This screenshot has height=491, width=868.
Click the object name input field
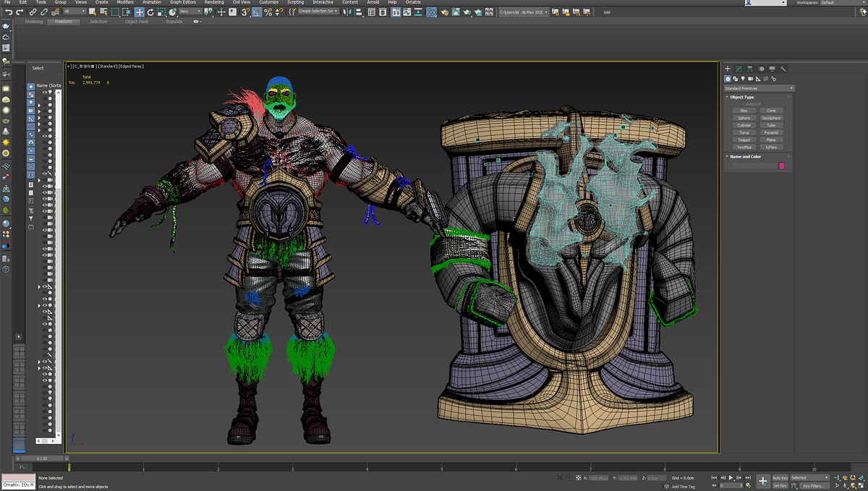point(754,166)
